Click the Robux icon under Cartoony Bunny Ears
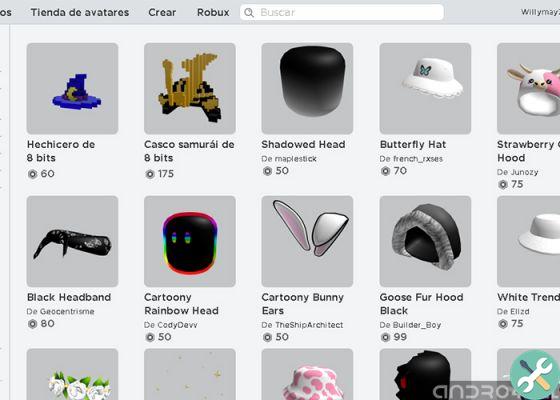Viewport: 560px width, 400px height. tap(268, 337)
